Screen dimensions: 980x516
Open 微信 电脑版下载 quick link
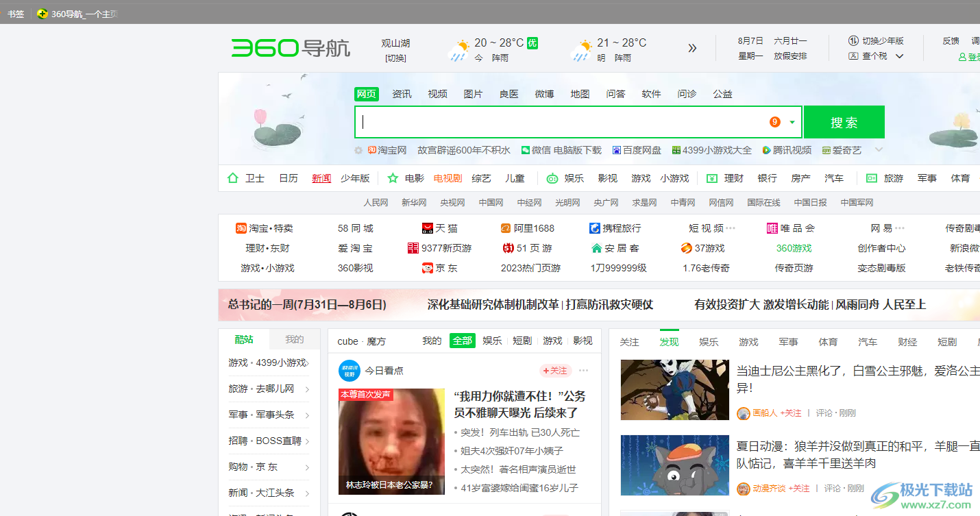click(561, 150)
